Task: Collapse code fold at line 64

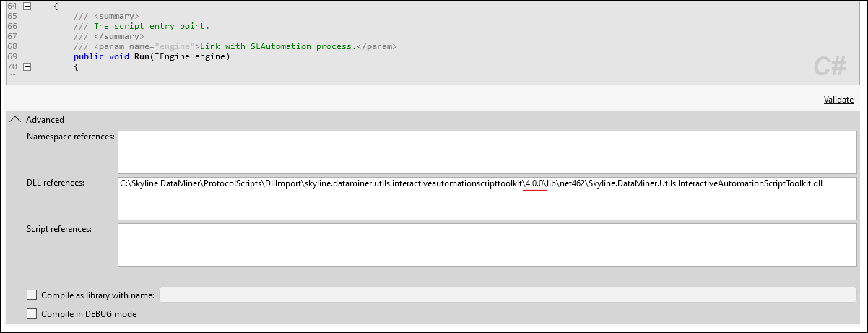Action: [x=27, y=6]
